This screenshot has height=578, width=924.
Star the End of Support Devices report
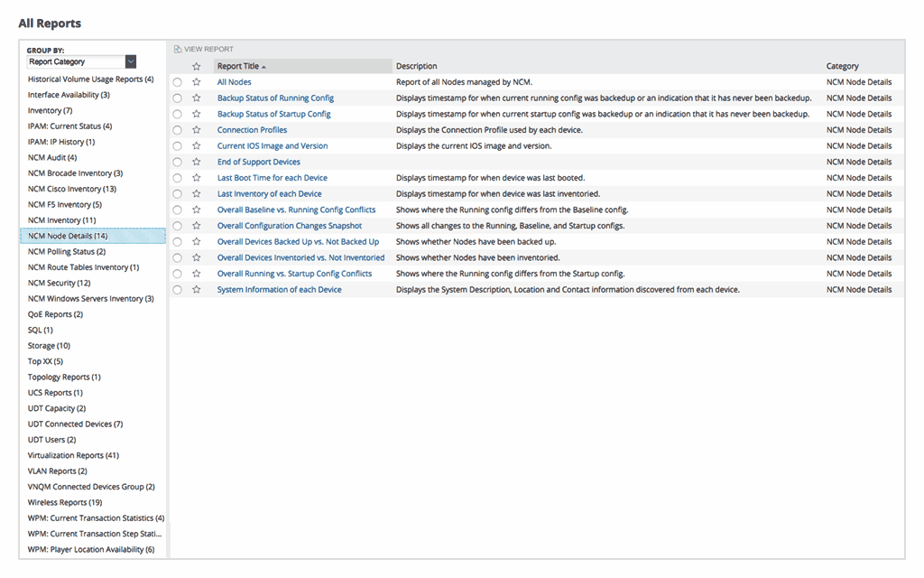point(196,161)
